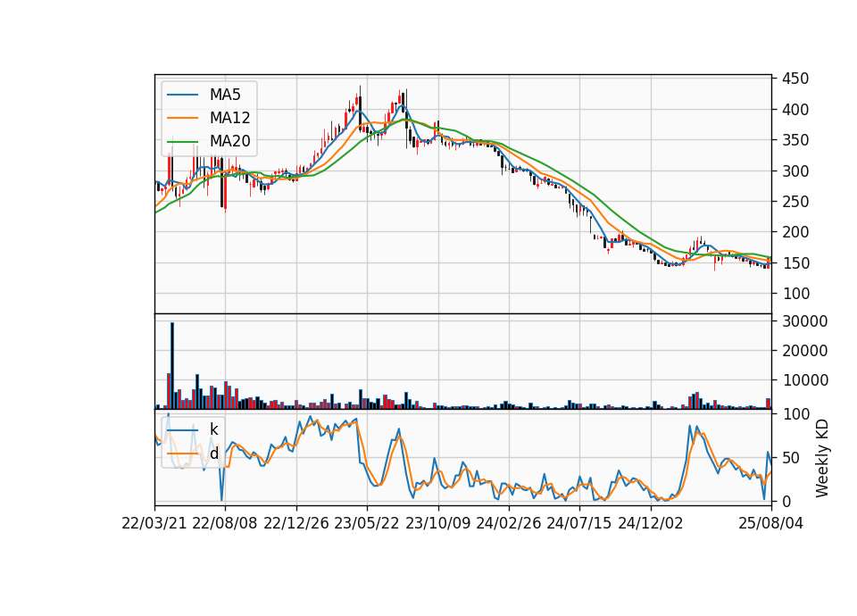Click the 400 price axis label
This screenshot has height=616, width=857.
(795, 110)
